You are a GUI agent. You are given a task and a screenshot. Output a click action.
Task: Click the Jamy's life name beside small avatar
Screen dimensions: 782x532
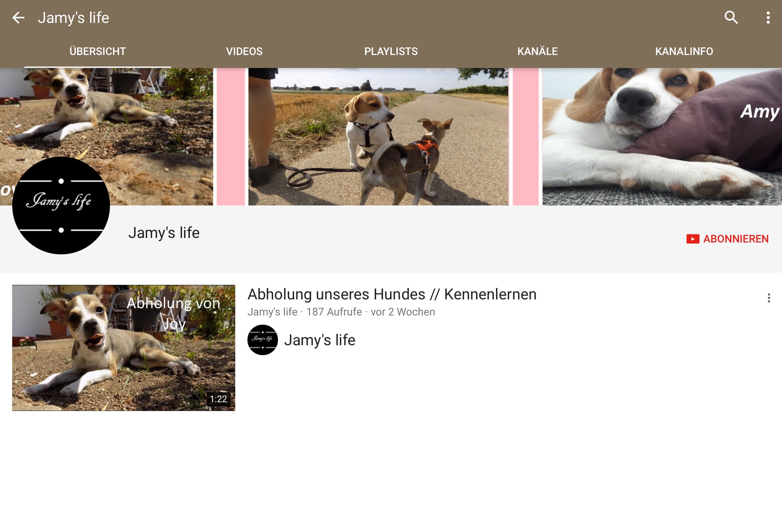coord(320,340)
